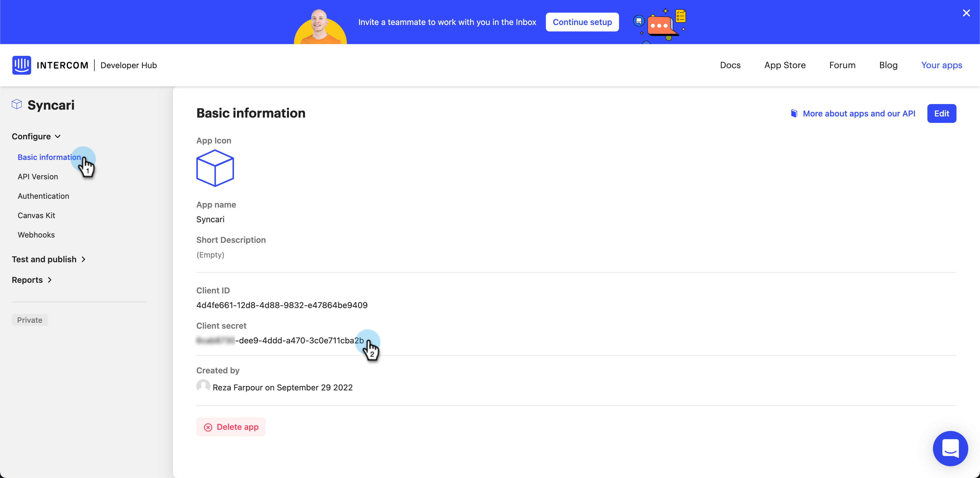
Task: Open the Authentication page
Action: point(44,196)
